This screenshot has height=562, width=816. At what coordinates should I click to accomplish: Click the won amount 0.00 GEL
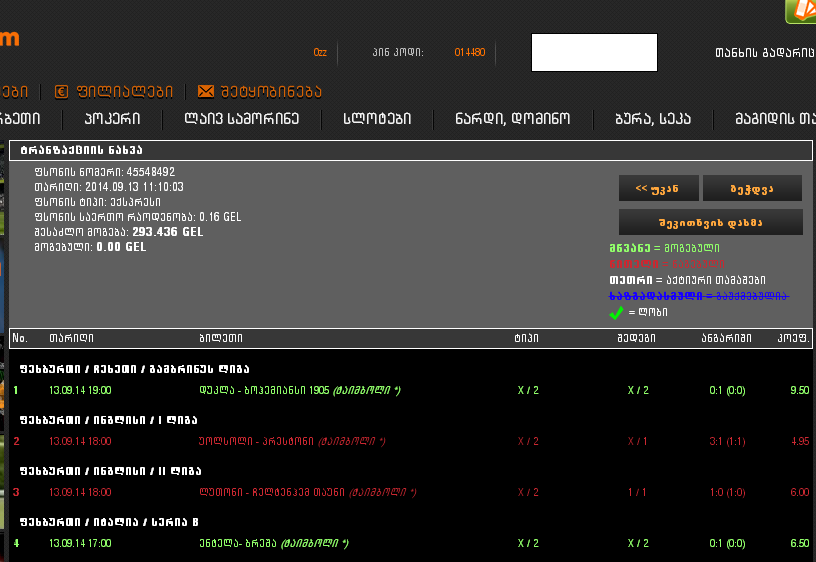click(121, 247)
